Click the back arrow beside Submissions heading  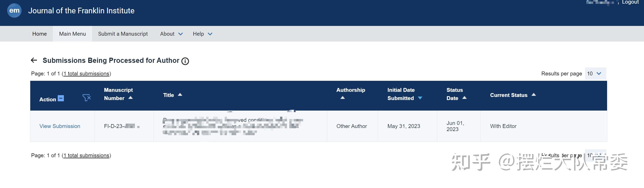pyautogui.click(x=34, y=60)
